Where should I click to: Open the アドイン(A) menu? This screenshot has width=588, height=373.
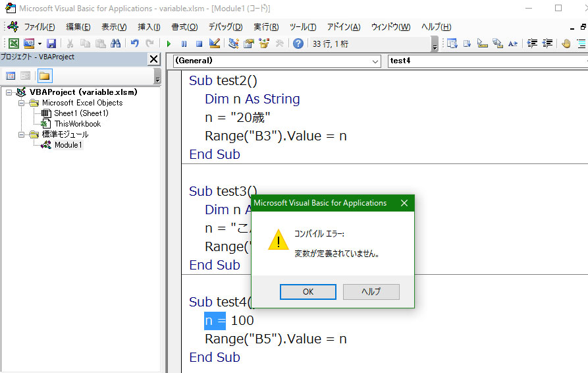coord(344,27)
